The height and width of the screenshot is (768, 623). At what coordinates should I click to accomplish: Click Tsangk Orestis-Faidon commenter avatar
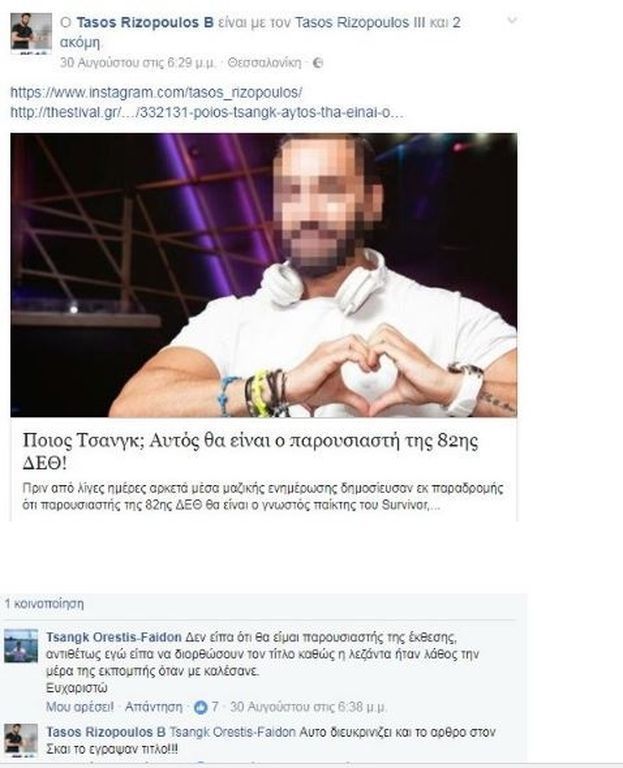tap(21, 646)
